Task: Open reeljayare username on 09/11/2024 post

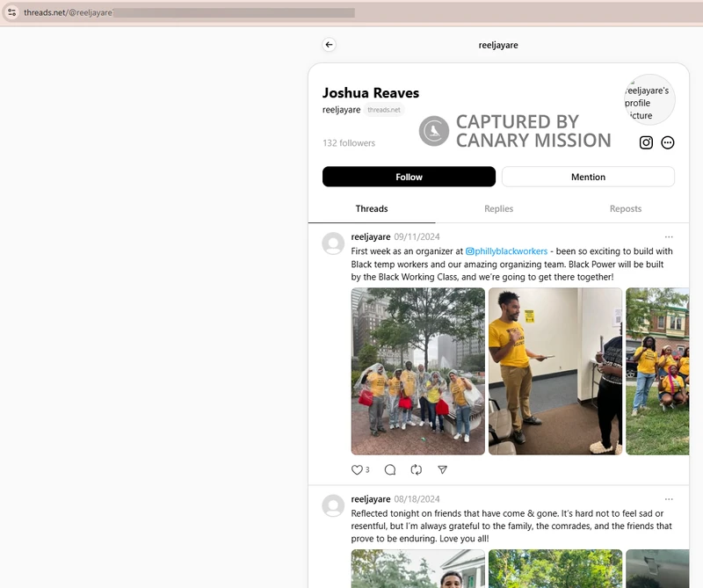Action: (x=370, y=236)
